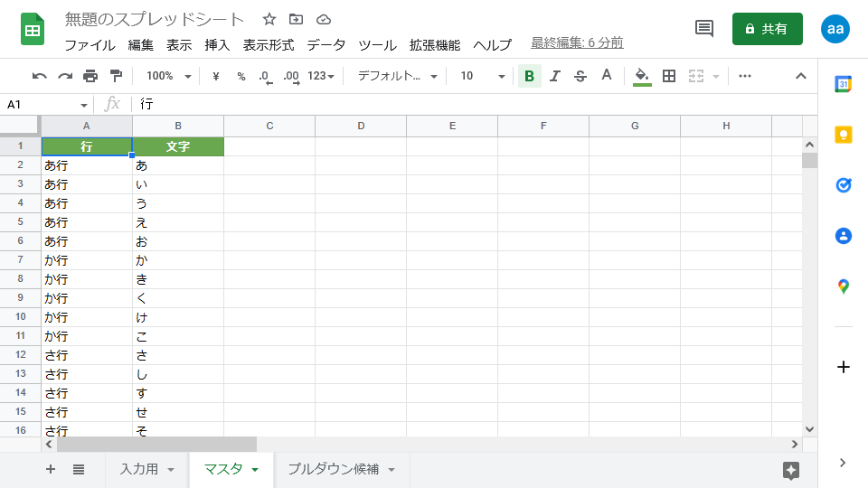Open the 100% zoom dropdown
The width and height of the screenshot is (868, 488).
(169, 76)
